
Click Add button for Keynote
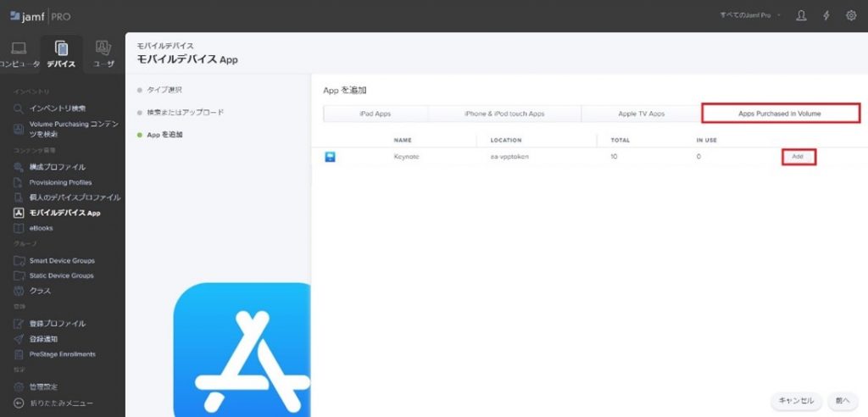(x=798, y=157)
